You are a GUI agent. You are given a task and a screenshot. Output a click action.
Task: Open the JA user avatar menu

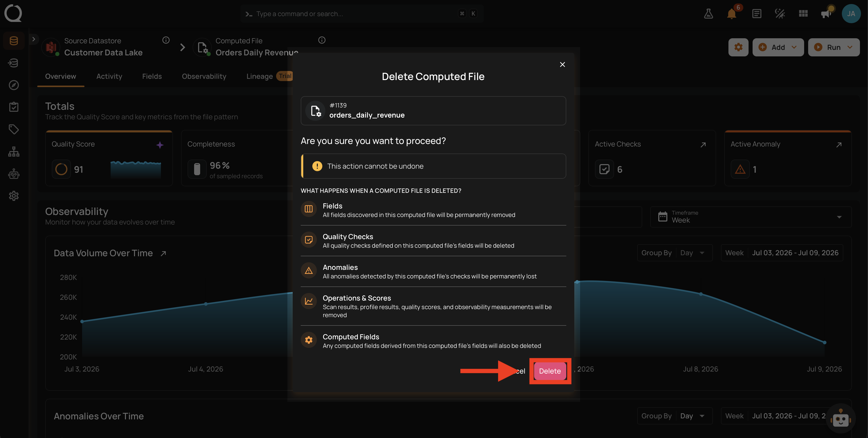click(851, 14)
